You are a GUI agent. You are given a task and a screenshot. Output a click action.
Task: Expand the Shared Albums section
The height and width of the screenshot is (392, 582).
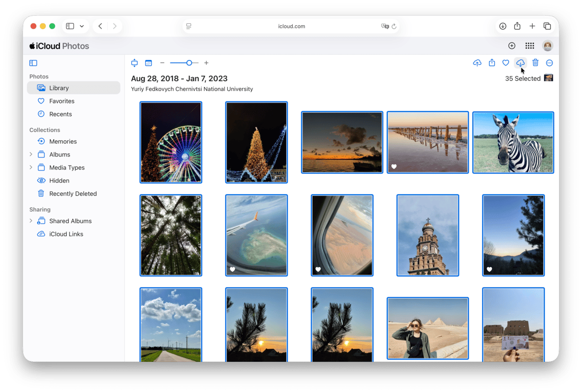[x=31, y=221]
